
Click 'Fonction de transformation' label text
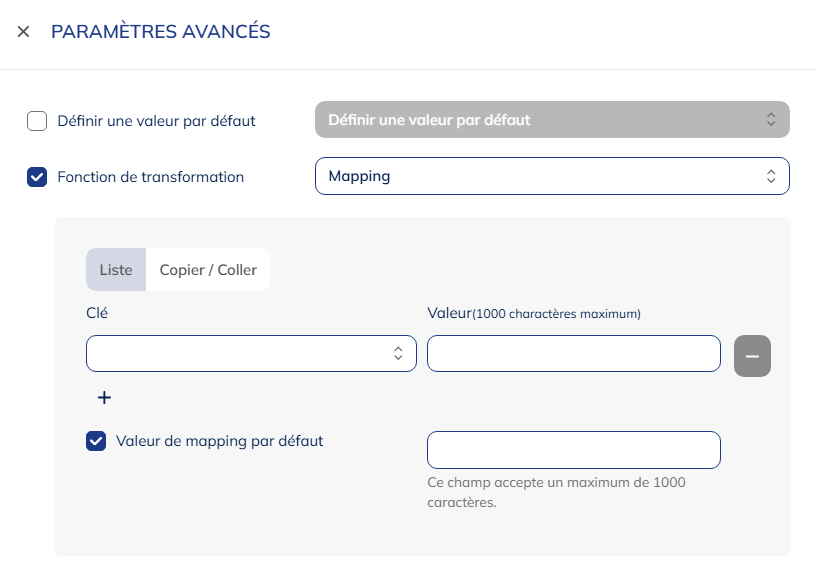click(x=151, y=177)
